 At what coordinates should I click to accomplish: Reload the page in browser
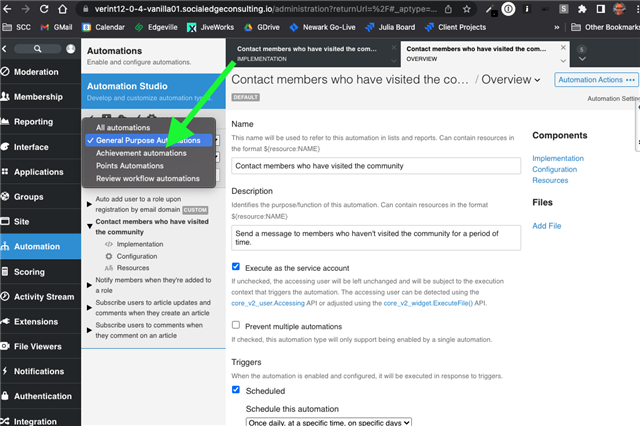pyautogui.click(x=44, y=9)
